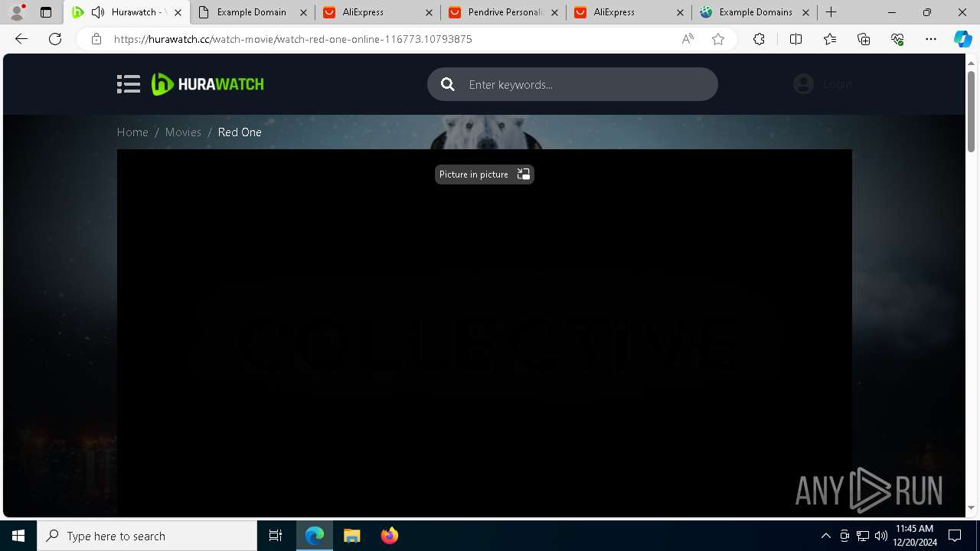Open a new browser tab
The width and height of the screenshot is (980, 551).
click(831, 12)
